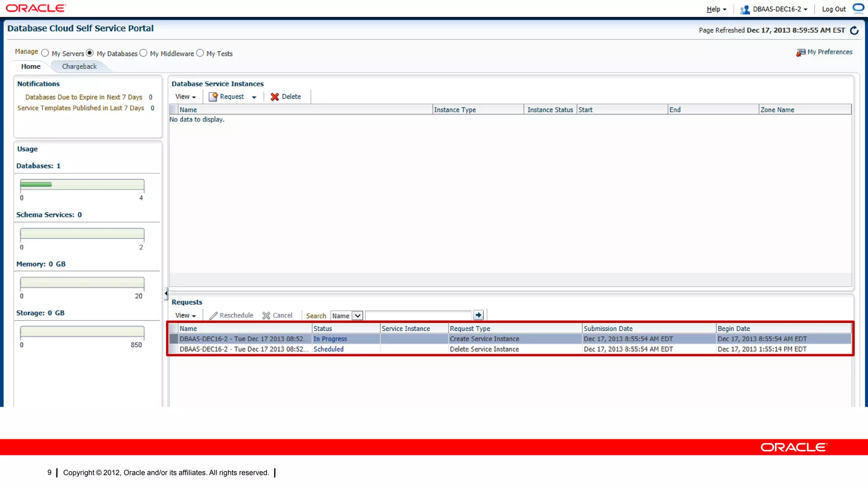Sort requests by Begin Date header
Image resolution: width=868 pixels, height=488 pixels.
pos(784,329)
